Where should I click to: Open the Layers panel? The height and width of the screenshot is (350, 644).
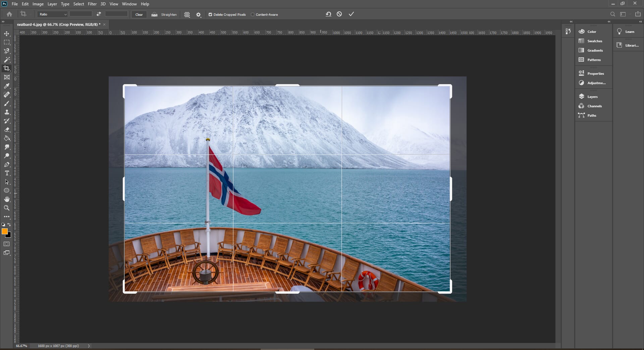pyautogui.click(x=593, y=97)
